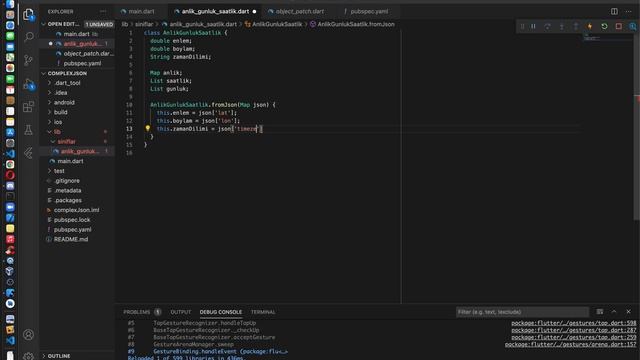Screen dimensions: 640x360
Task: Clear the debug console output
Action: [600, 311]
